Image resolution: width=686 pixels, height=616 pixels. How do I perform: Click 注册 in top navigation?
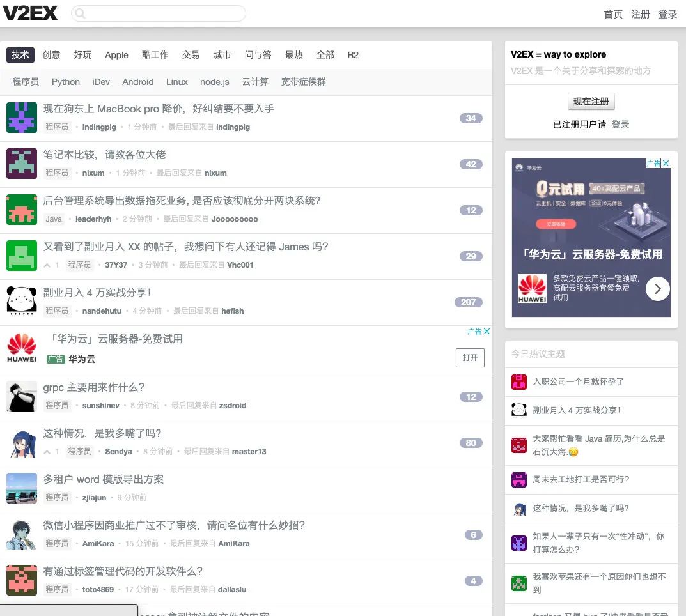point(640,14)
